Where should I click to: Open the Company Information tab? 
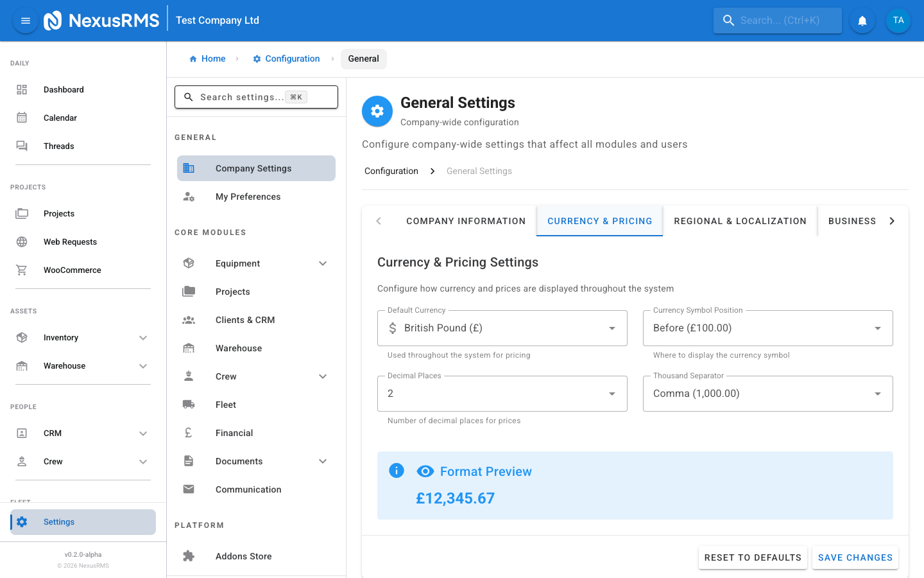coord(466,220)
